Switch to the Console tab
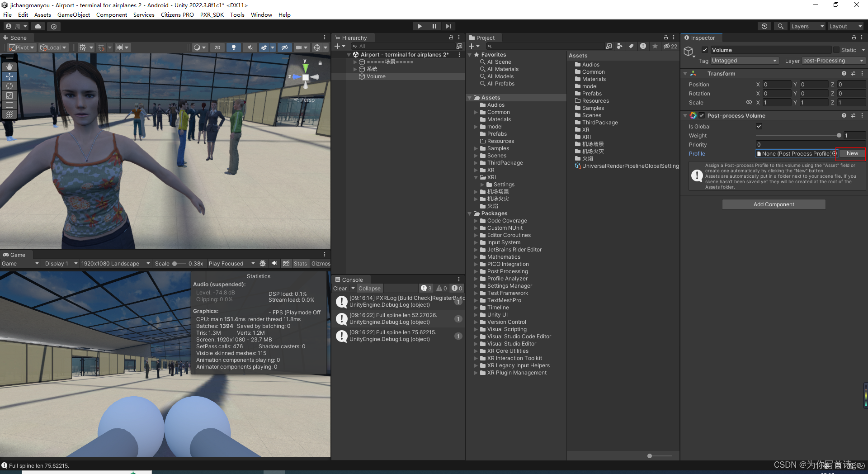The image size is (868, 474). [353, 280]
